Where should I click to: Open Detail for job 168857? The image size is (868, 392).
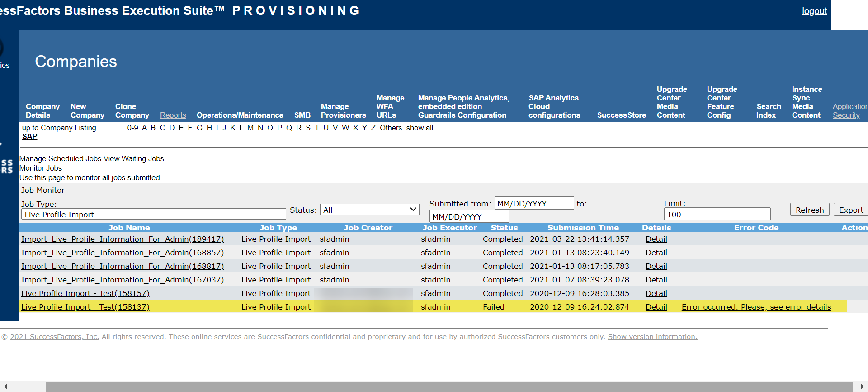tap(656, 253)
